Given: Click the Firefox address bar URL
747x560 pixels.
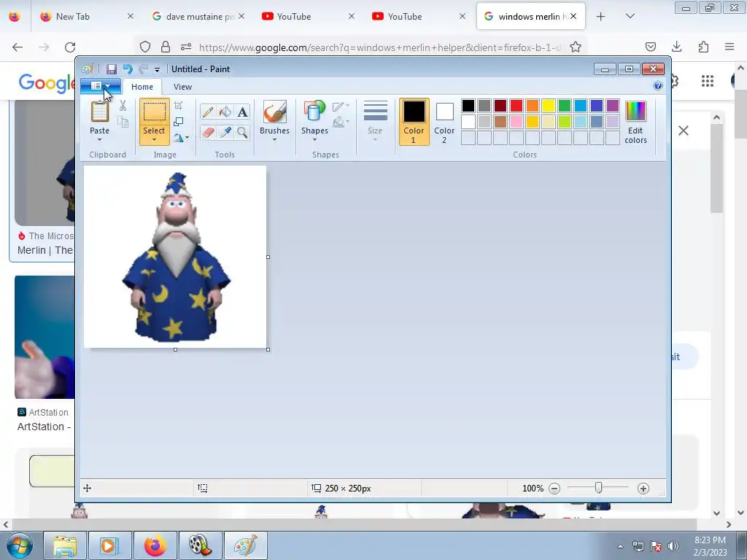Looking at the screenshot, I should point(379,47).
